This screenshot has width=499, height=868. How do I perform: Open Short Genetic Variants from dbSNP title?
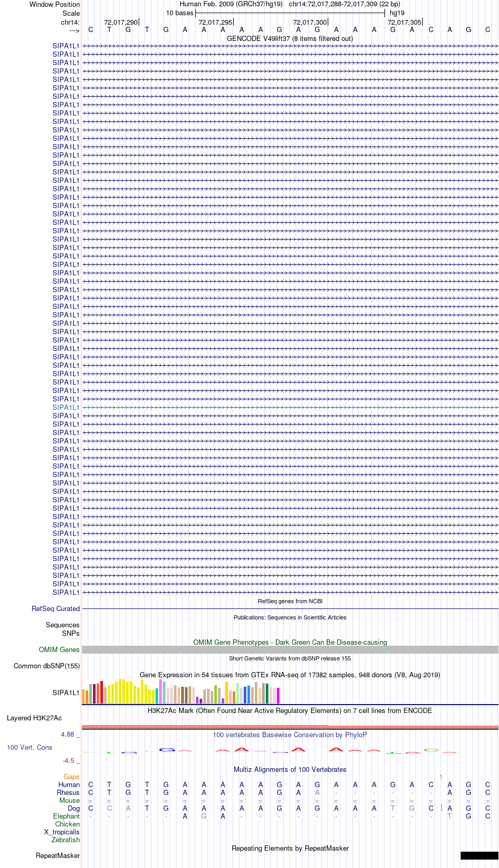tap(290, 658)
